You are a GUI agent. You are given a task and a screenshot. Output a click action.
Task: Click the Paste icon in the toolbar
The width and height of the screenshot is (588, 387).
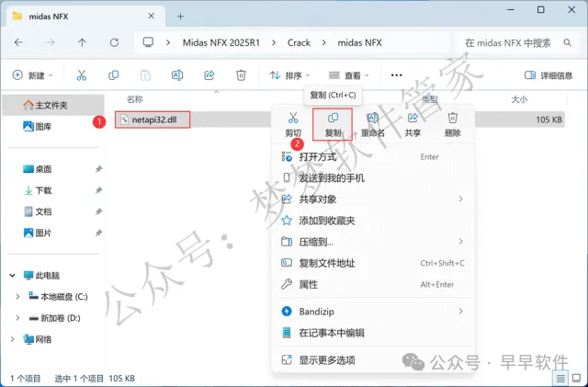pyautogui.click(x=145, y=75)
